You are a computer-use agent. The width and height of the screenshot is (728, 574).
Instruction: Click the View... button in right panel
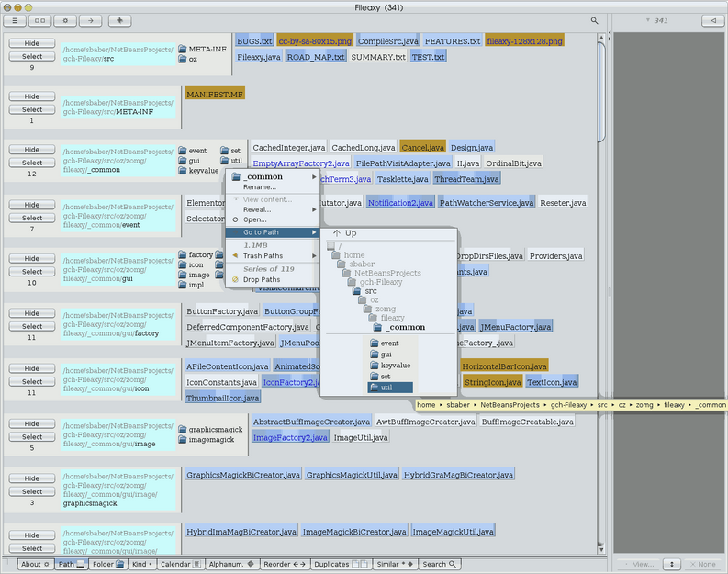(639, 564)
